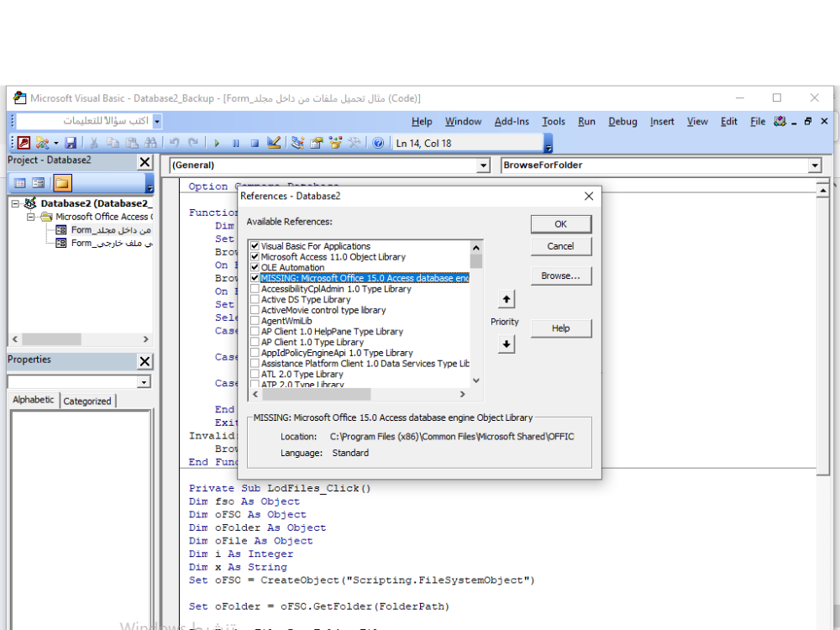The width and height of the screenshot is (840, 630).
Task: Open Project Explorer toolbar icon
Action: click(298, 143)
